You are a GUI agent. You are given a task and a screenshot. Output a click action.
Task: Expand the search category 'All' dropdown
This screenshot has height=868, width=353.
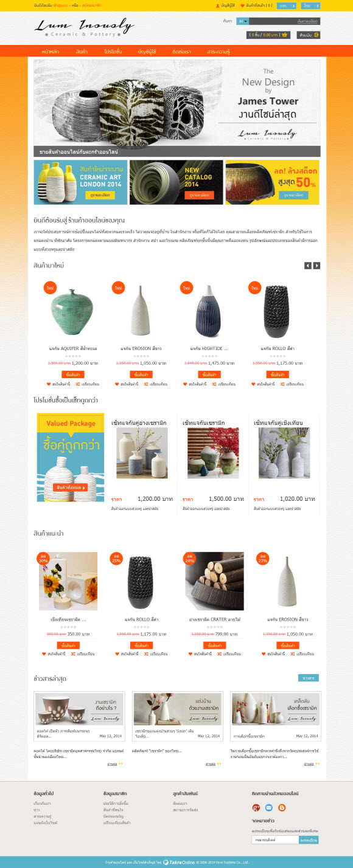coord(242,21)
